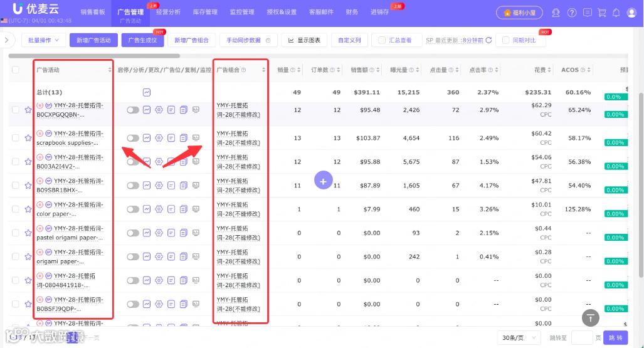Open the 财务 menu
This screenshot has height=348, width=644.
(x=352, y=13)
